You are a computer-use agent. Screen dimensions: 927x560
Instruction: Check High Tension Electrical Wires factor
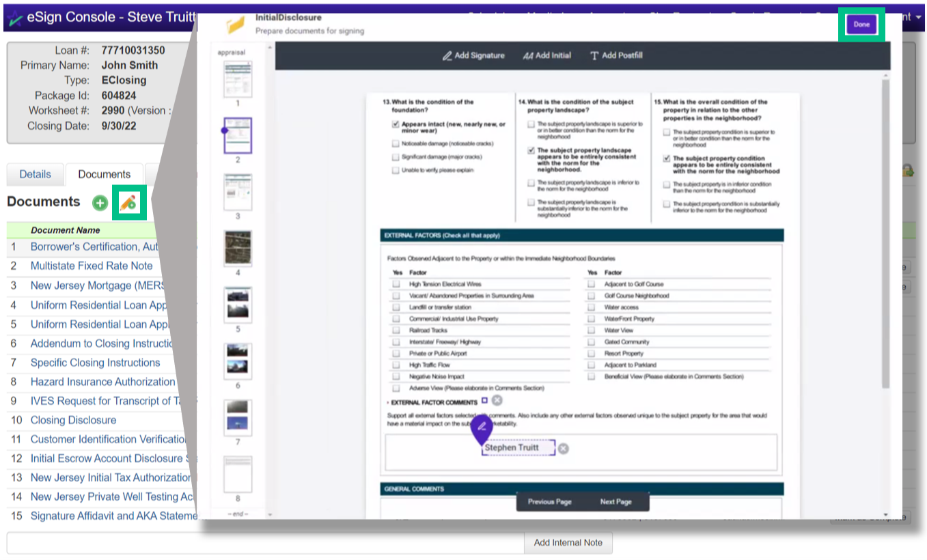point(396,284)
